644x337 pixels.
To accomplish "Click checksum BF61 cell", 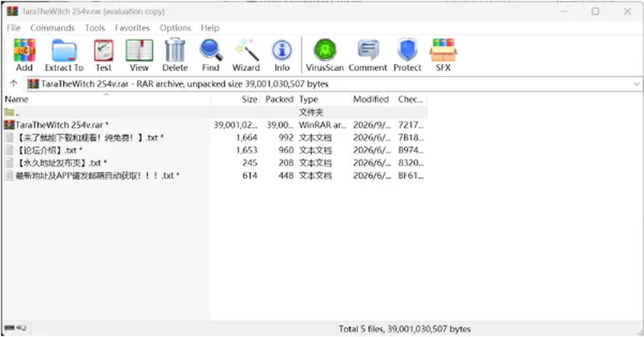I will coord(411,176).
